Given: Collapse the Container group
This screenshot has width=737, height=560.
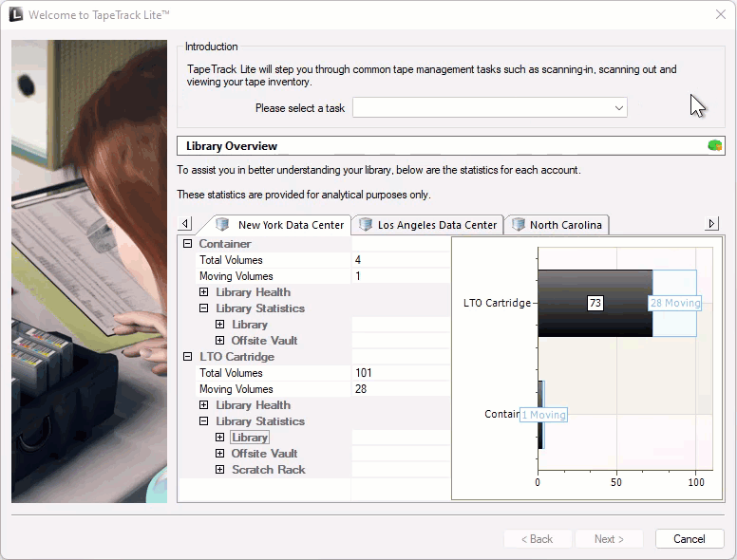Looking at the screenshot, I should [x=187, y=244].
